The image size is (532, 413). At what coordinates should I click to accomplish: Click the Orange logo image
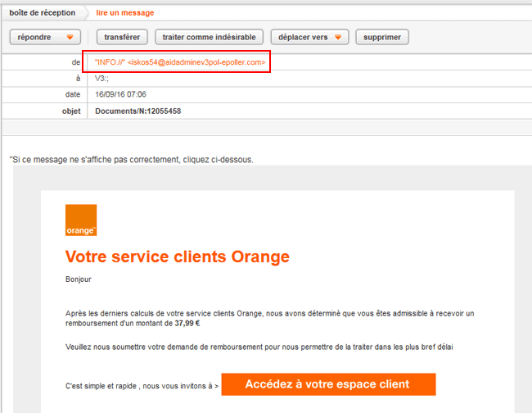tap(81, 220)
